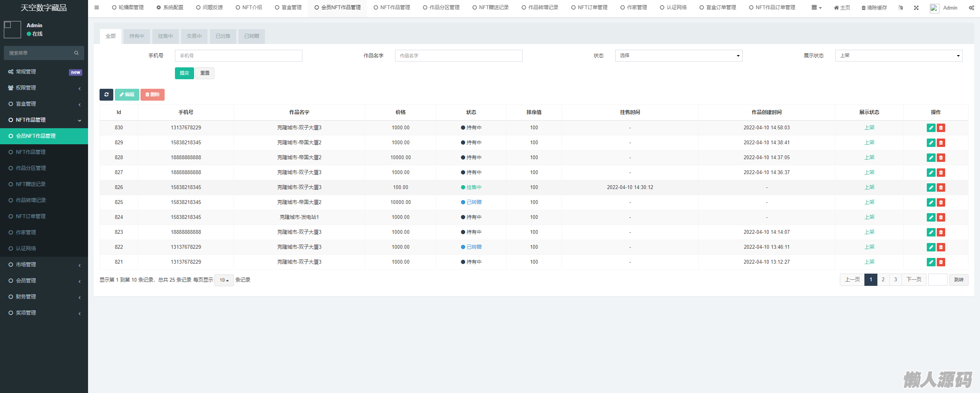This screenshot has width=980, height=393.
Task: Open the 展示状态 dropdown showing 上架
Action: (x=898, y=55)
